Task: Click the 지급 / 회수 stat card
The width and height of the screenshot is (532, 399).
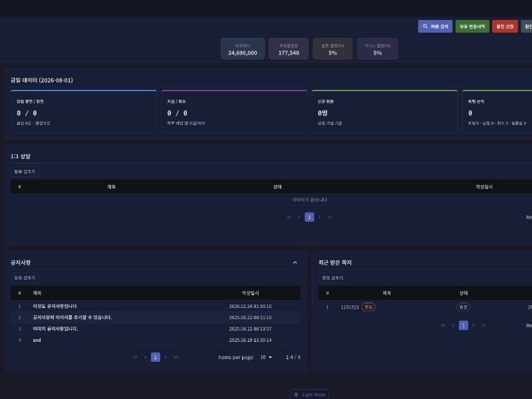Action: click(234, 111)
